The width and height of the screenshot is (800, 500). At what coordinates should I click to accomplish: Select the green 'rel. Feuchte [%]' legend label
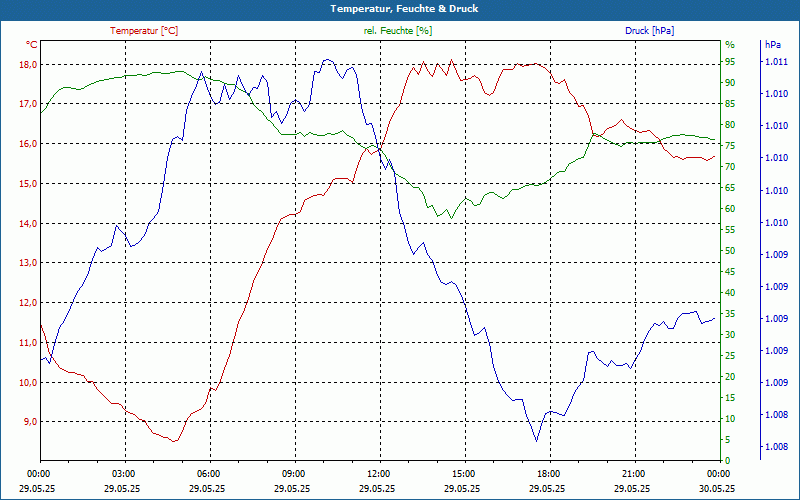pyautogui.click(x=398, y=31)
